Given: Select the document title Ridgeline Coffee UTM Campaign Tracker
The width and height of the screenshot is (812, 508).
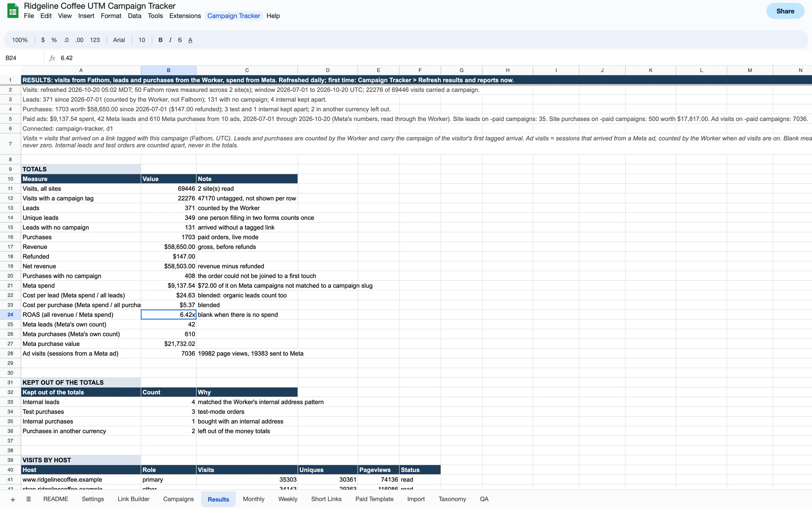Looking at the screenshot, I should coord(100,6).
